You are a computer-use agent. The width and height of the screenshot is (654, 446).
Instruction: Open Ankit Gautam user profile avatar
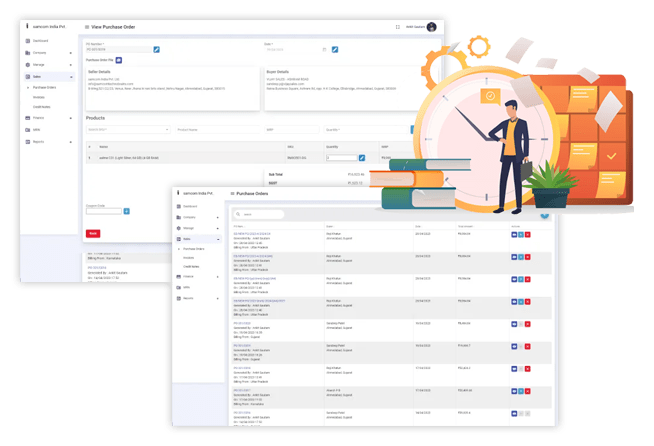(x=431, y=27)
